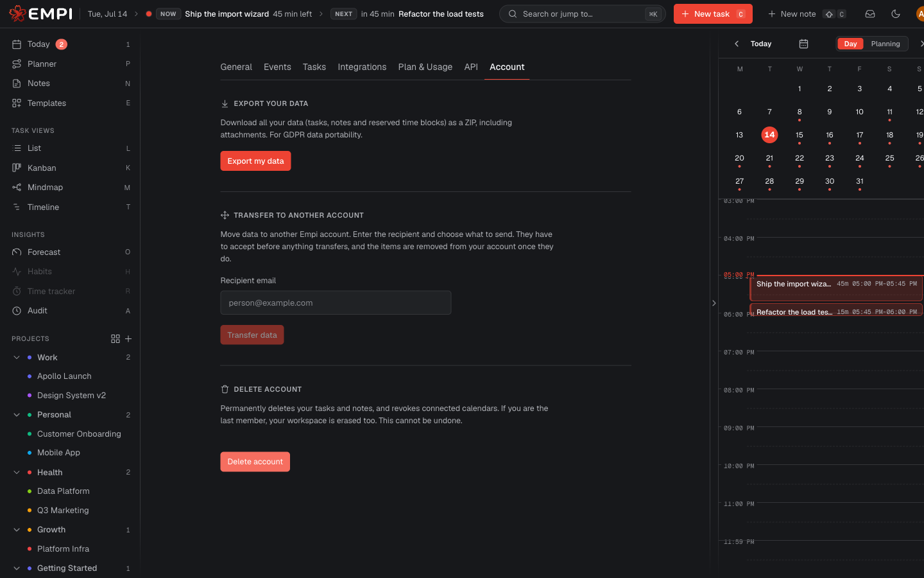Open the Mindmap task view
The image size is (924, 578).
coord(71,188)
